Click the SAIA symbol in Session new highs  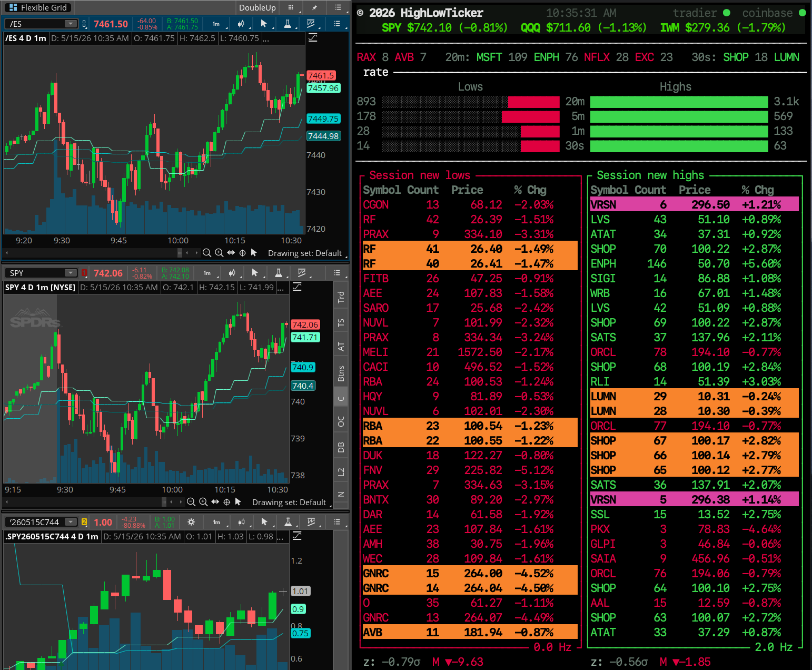point(603,558)
